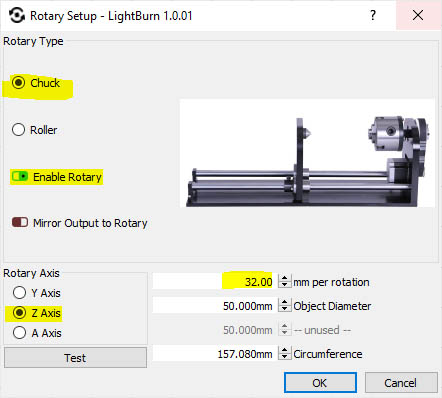Click the chuck rotary preview image
442x398 pixels.
point(307,153)
